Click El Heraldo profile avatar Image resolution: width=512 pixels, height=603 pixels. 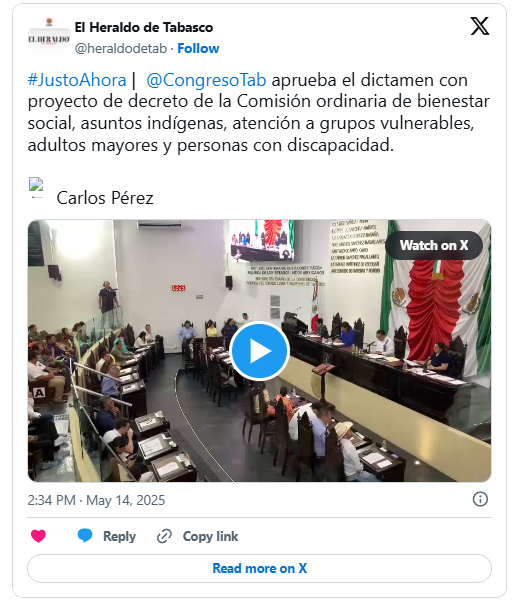coord(49,37)
